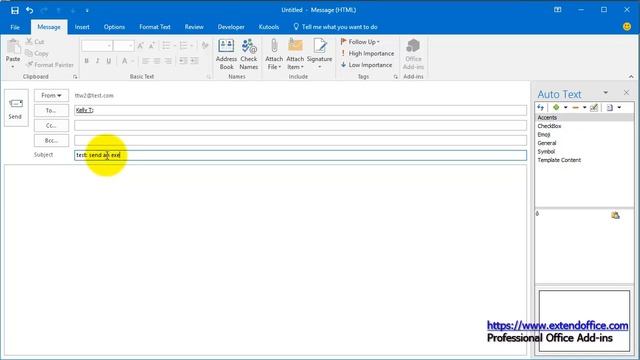
Task: Click the Shrink Font icon
Action: tap(151, 46)
